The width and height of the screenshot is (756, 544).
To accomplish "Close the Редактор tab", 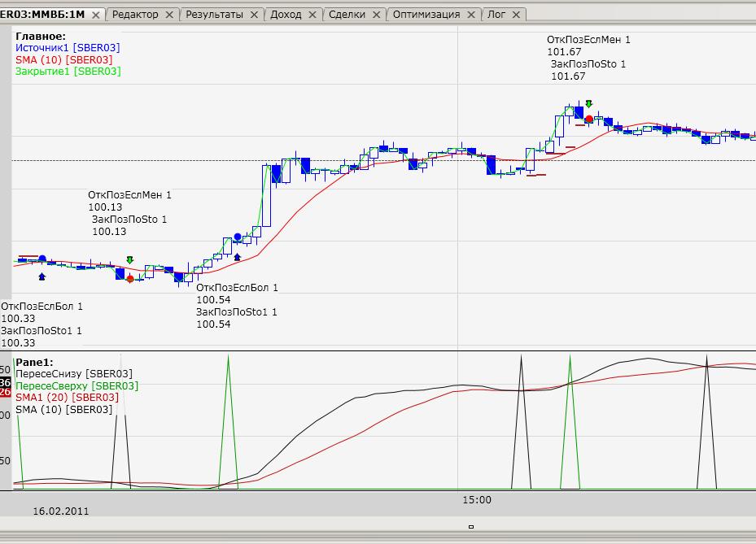I will click(169, 15).
